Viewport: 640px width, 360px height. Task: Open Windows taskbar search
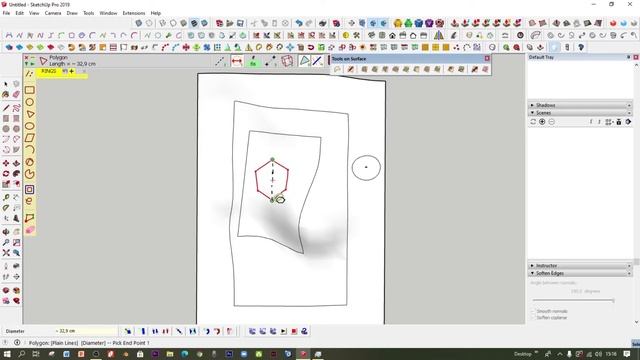pyautogui.click(x=21, y=354)
